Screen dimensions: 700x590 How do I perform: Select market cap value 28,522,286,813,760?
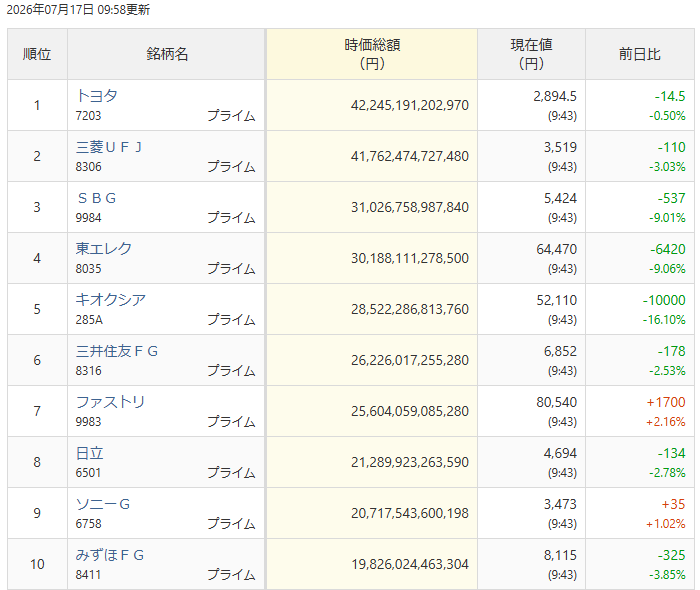(x=409, y=309)
